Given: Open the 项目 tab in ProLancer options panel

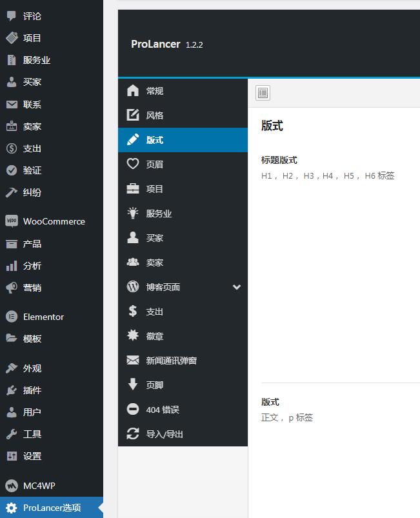Looking at the screenshot, I should click(x=183, y=188).
